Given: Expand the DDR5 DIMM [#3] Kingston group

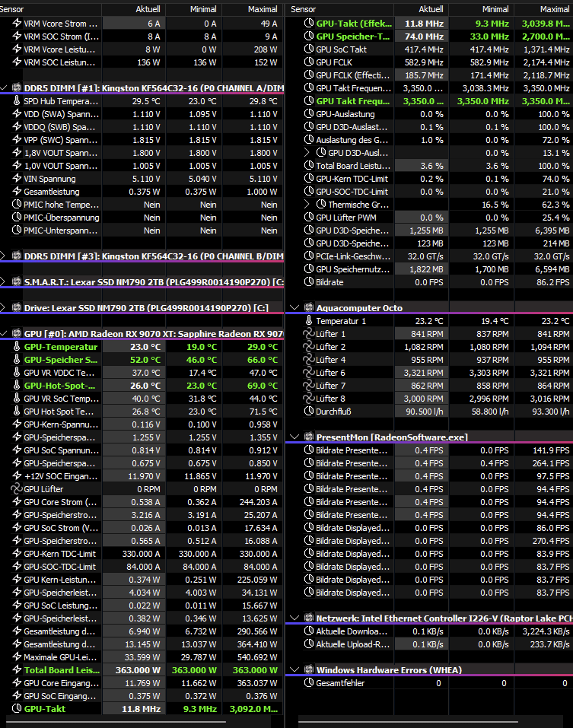Looking at the screenshot, I should 3,256.
